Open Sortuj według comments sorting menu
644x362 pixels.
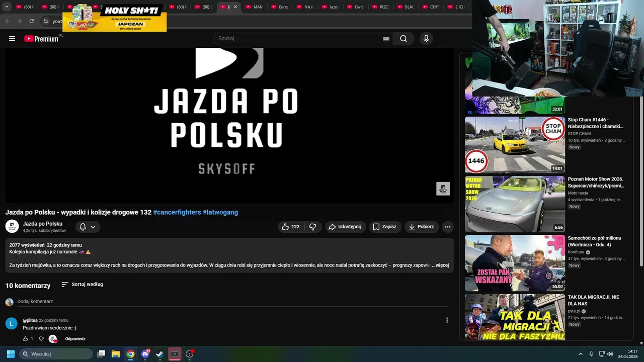coord(82,285)
